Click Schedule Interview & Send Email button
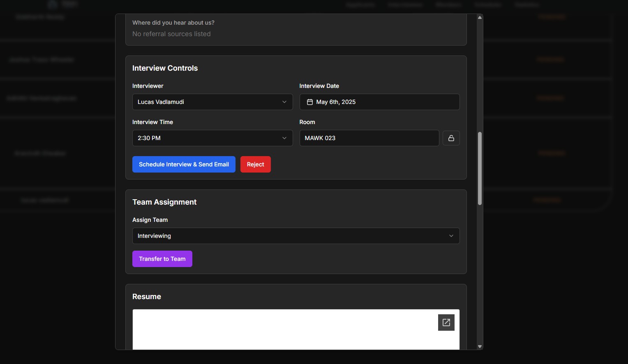628x364 pixels. pyautogui.click(x=184, y=164)
